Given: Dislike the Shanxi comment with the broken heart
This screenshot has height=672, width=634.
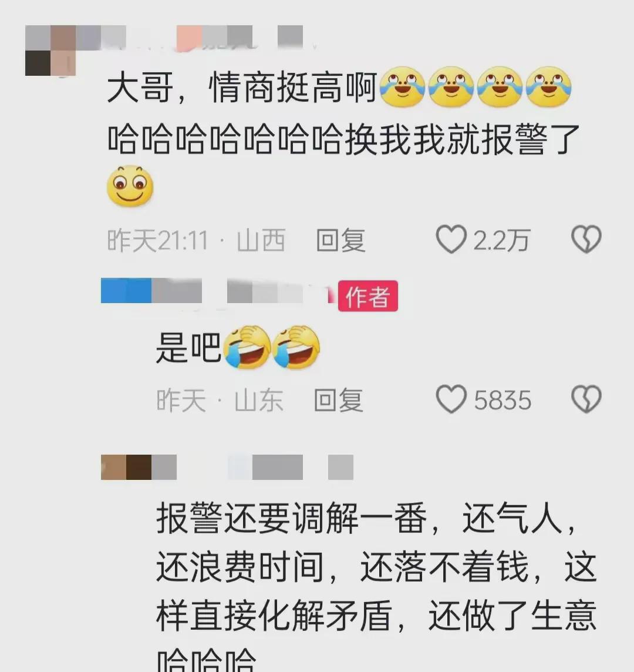Looking at the screenshot, I should tap(586, 239).
